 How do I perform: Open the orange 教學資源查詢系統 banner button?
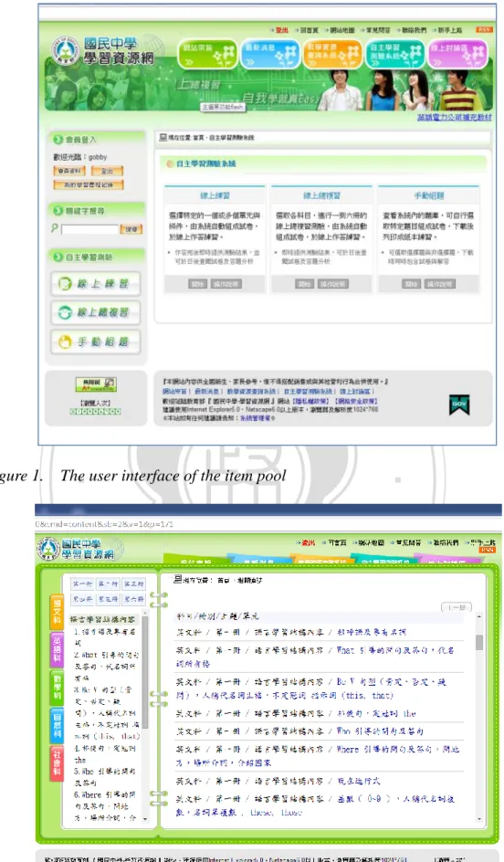[332, 55]
